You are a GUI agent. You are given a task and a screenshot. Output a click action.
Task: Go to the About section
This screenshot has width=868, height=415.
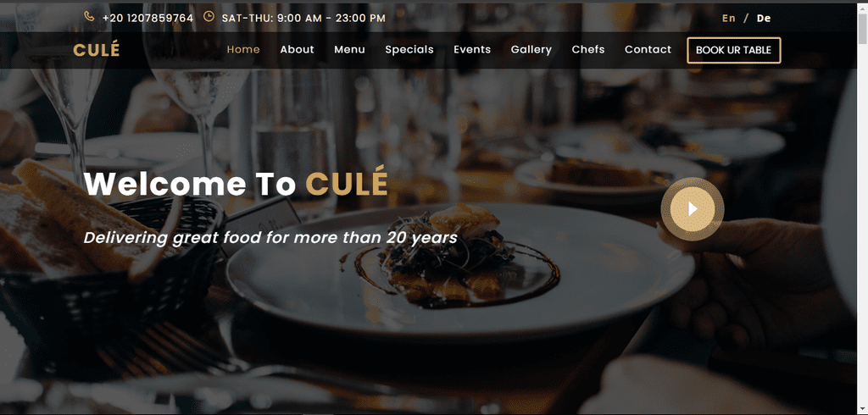(297, 50)
